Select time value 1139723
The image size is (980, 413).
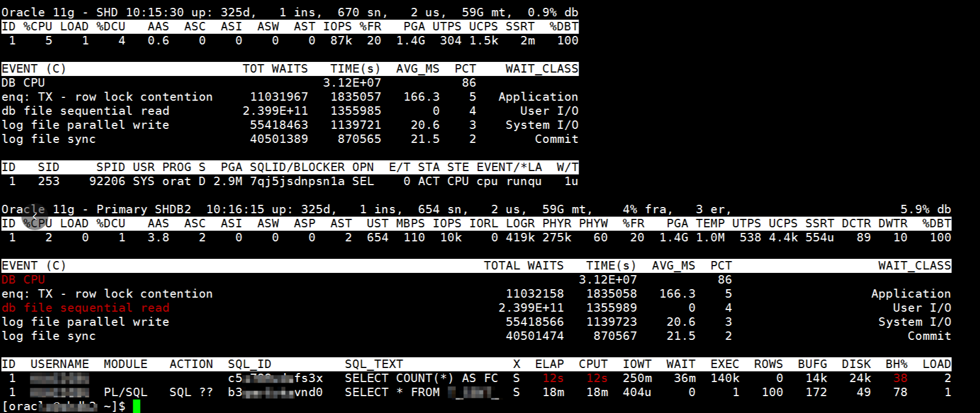[612, 322]
